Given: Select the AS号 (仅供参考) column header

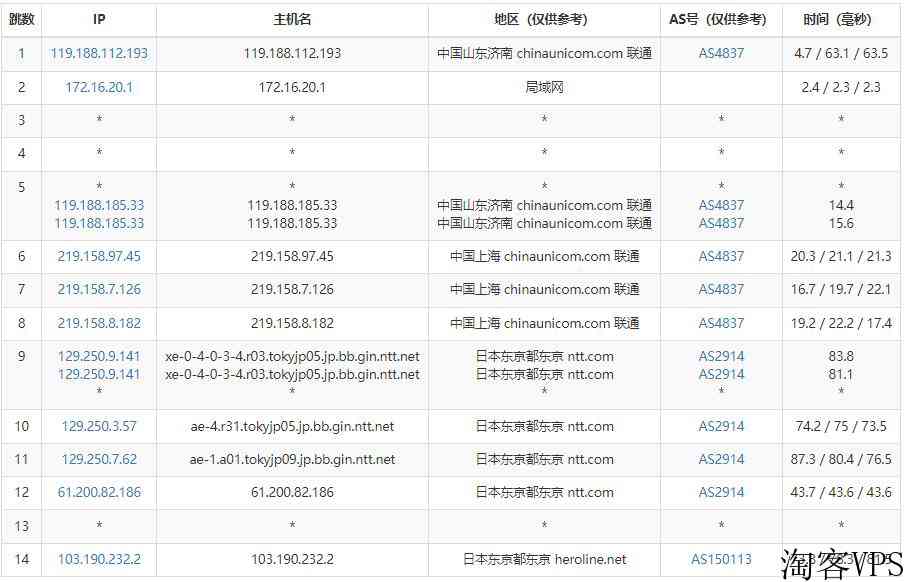Looking at the screenshot, I should (x=721, y=20).
